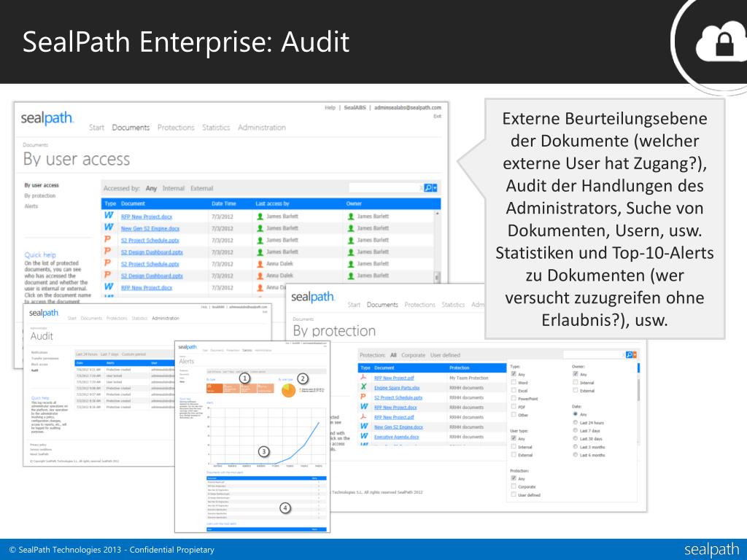Image resolution: width=747 pixels, height=560 pixels.
Task: Select the Last 24 hours date radio button
Action: tap(576, 422)
